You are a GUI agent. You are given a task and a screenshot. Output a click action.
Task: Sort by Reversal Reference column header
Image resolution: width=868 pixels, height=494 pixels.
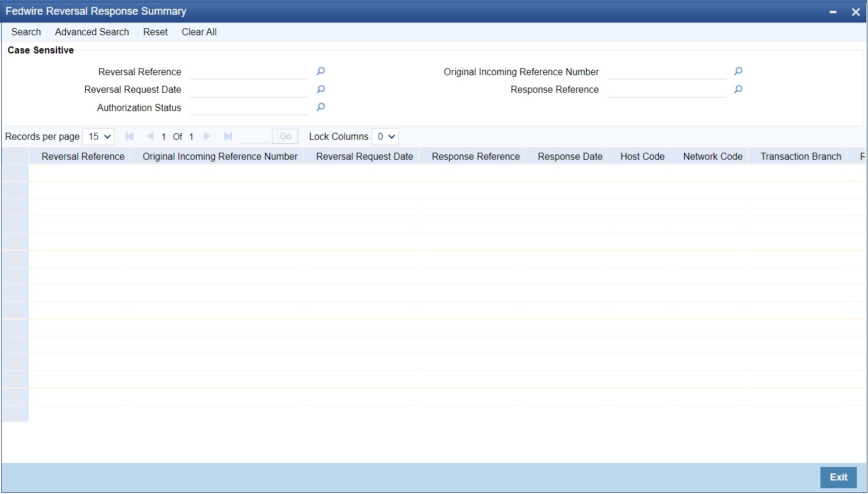click(83, 156)
